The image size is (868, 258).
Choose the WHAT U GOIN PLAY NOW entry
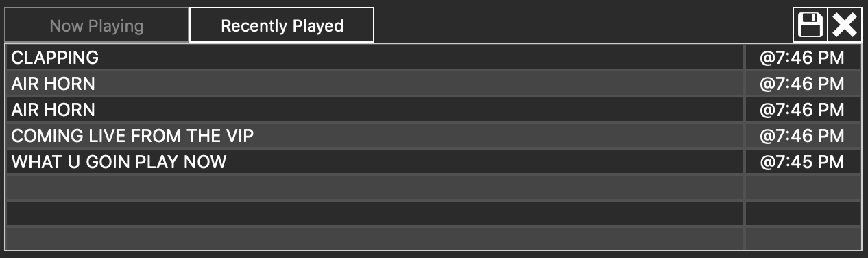pyautogui.click(x=375, y=162)
